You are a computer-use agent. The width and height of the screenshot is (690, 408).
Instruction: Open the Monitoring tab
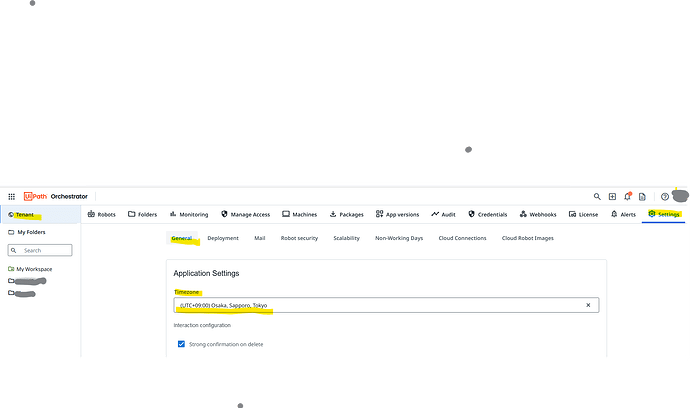189,214
